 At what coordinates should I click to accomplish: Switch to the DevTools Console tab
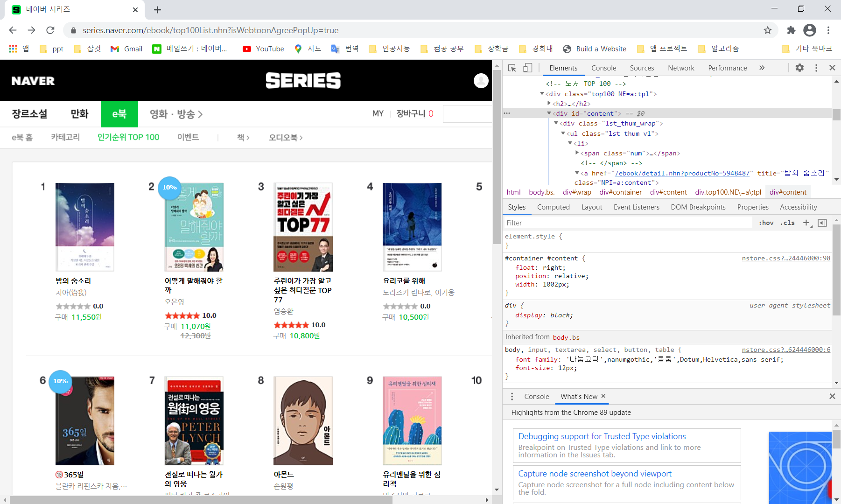point(603,68)
